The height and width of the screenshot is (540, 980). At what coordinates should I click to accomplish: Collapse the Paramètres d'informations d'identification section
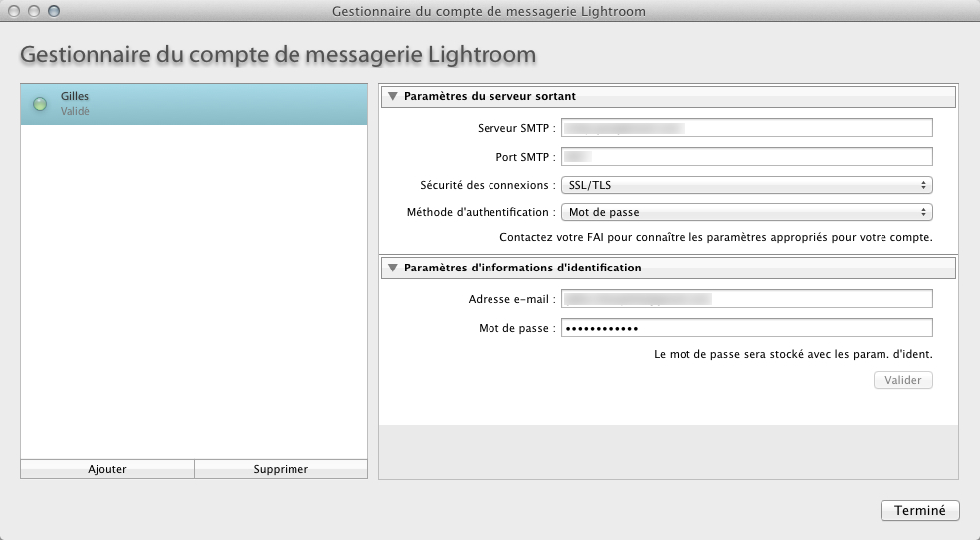(393, 268)
